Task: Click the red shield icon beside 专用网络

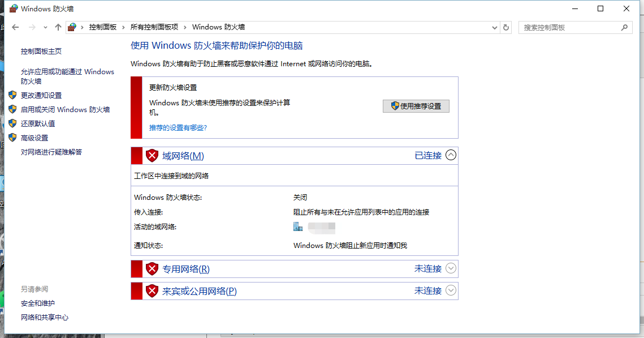Action: pos(152,268)
